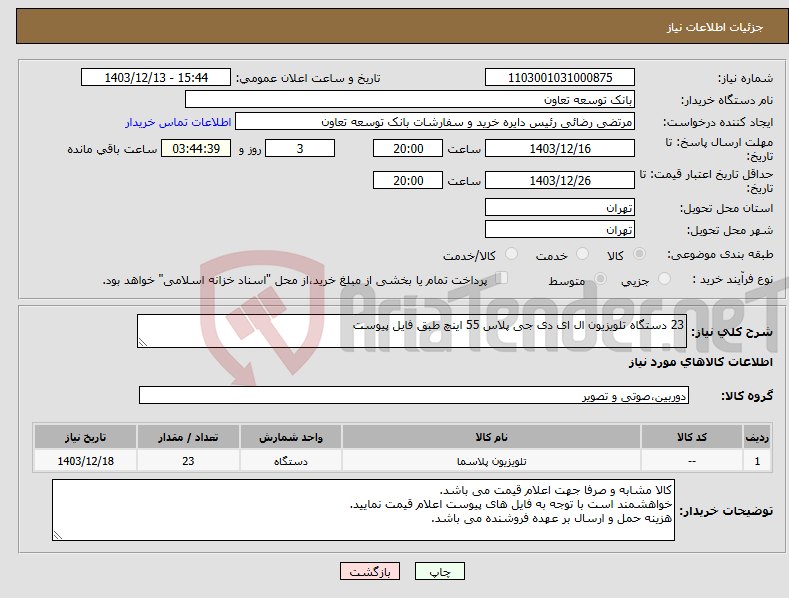Click the تعداد / مقدار column header
Image resolution: width=789 pixels, height=598 pixels.
pyautogui.click(x=188, y=437)
